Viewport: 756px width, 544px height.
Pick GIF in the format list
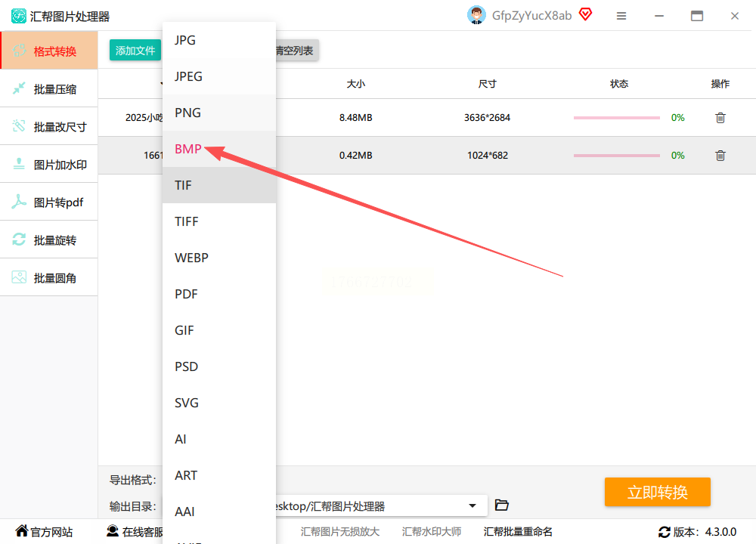pos(219,330)
